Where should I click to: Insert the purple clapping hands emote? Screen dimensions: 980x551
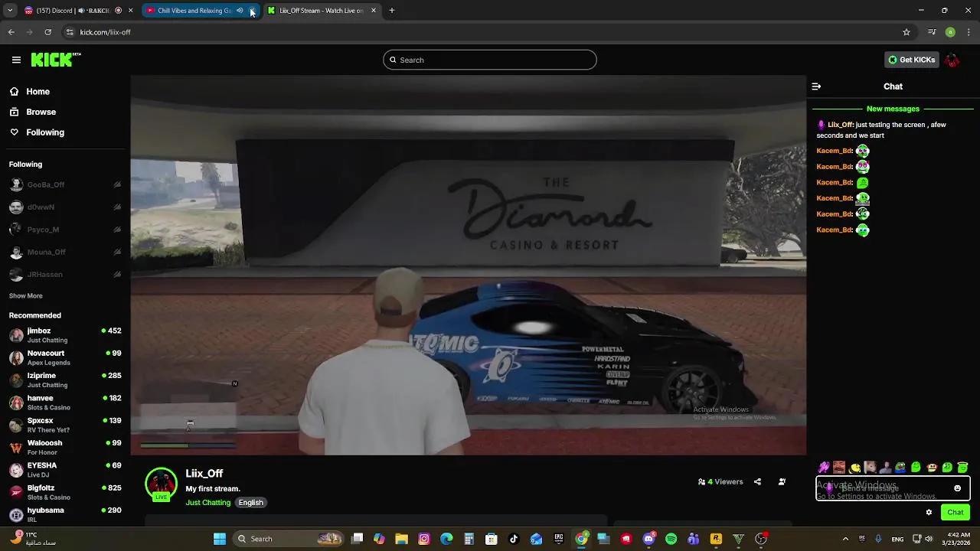pos(824,467)
